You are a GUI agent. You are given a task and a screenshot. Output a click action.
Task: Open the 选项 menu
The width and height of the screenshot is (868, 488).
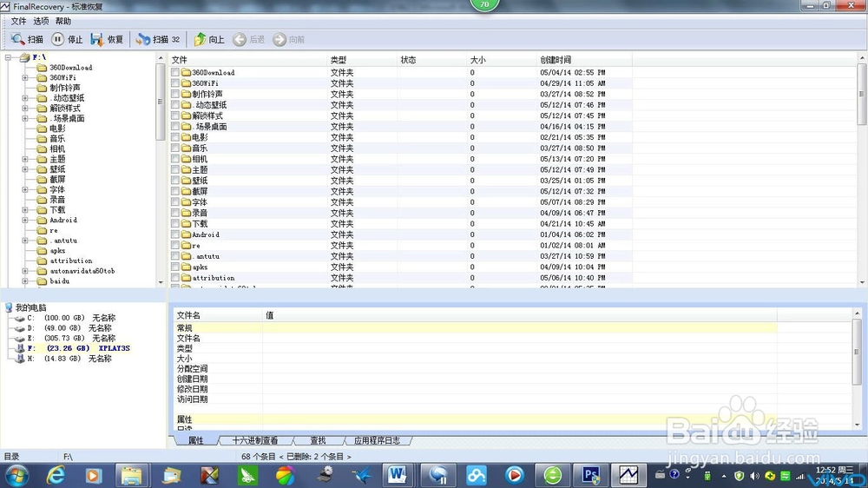pos(41,21)
